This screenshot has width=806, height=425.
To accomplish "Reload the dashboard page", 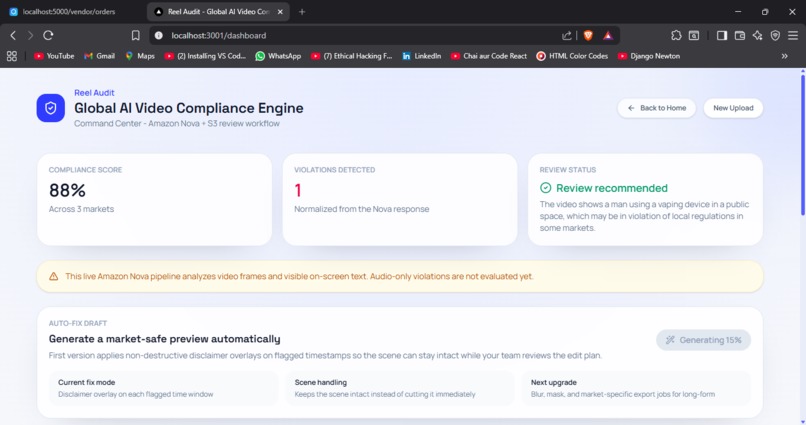I will 48,35.
